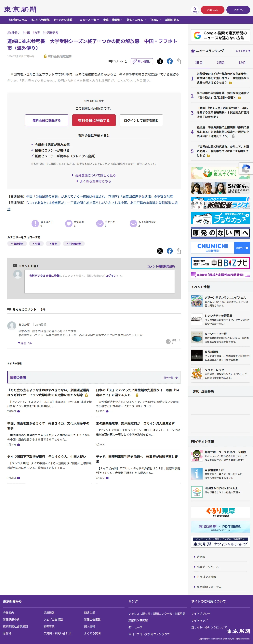Click the red 有料会員に登録する button
Viewport: 253px width, 644px height.
94,120
